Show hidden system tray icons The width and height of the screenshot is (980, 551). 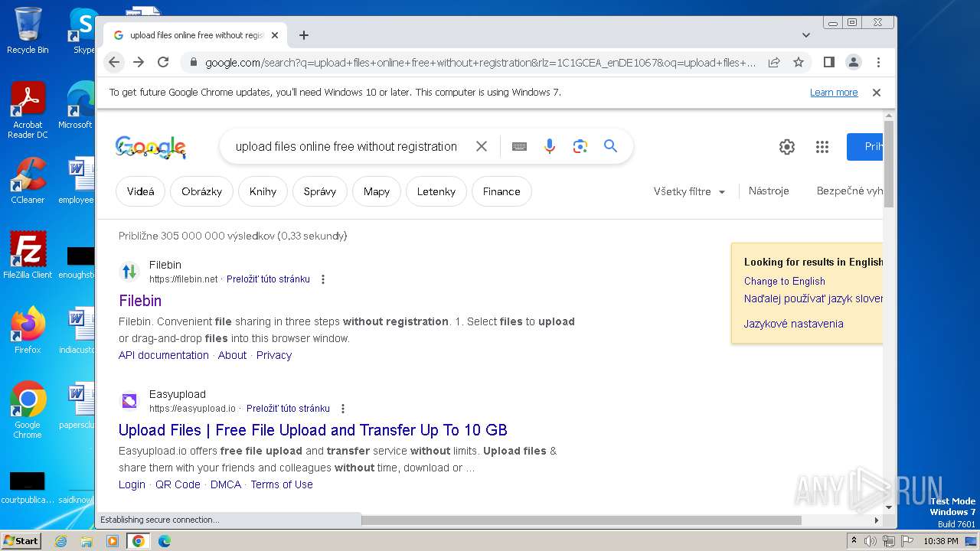coord(854,541)
